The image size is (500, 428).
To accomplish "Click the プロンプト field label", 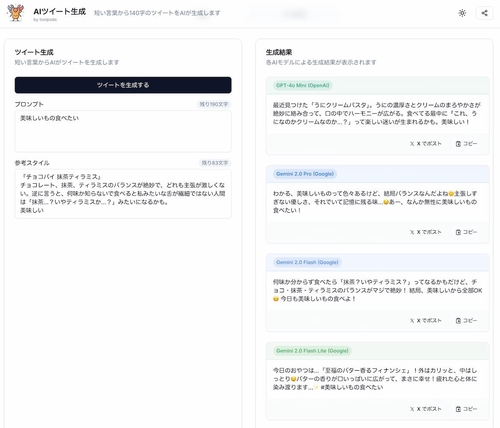I will 29,104.
